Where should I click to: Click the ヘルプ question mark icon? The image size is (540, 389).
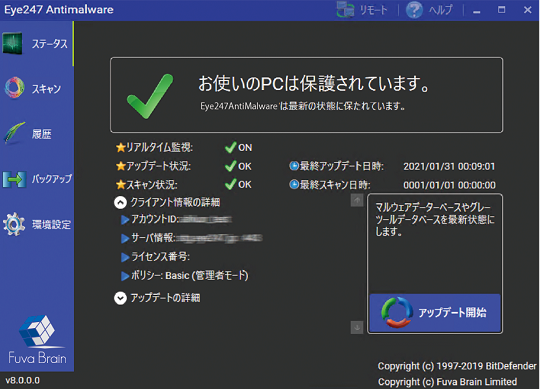414,10
